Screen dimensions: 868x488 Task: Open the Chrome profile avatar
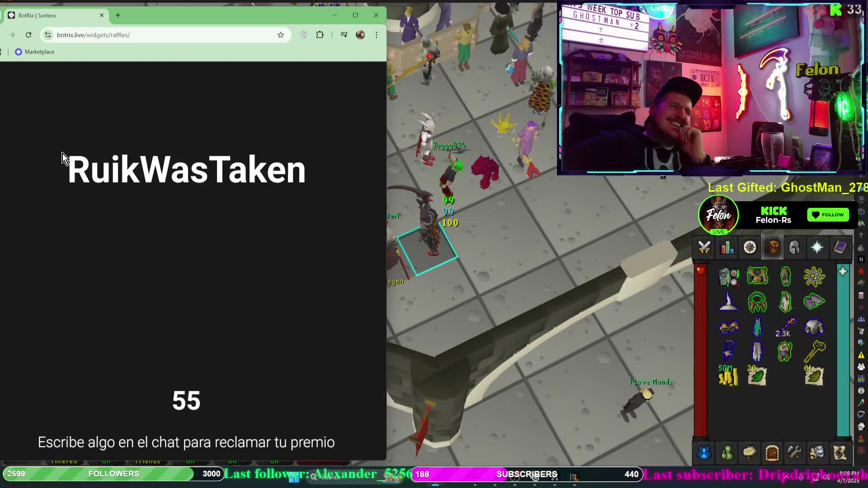[360, 35]
